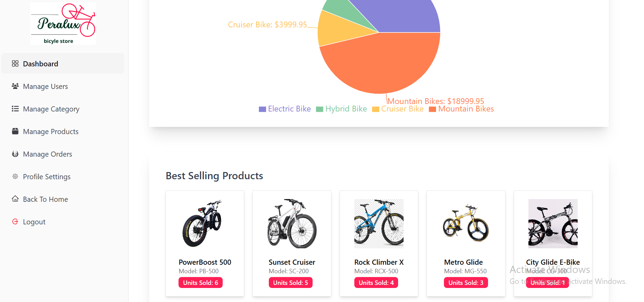Click the Dashboard grid icon
Screen dimensions: 644x302
point(15,64)
